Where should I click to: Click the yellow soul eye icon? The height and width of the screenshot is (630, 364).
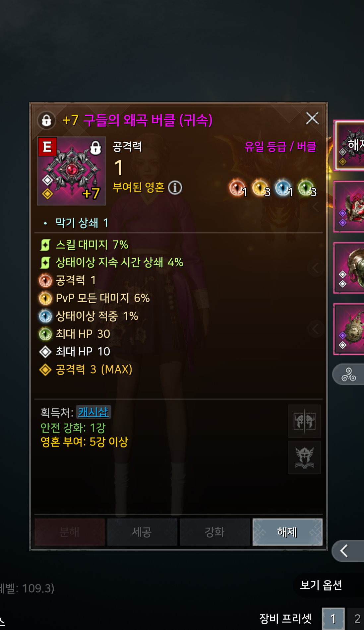click(x=260, y=188)
